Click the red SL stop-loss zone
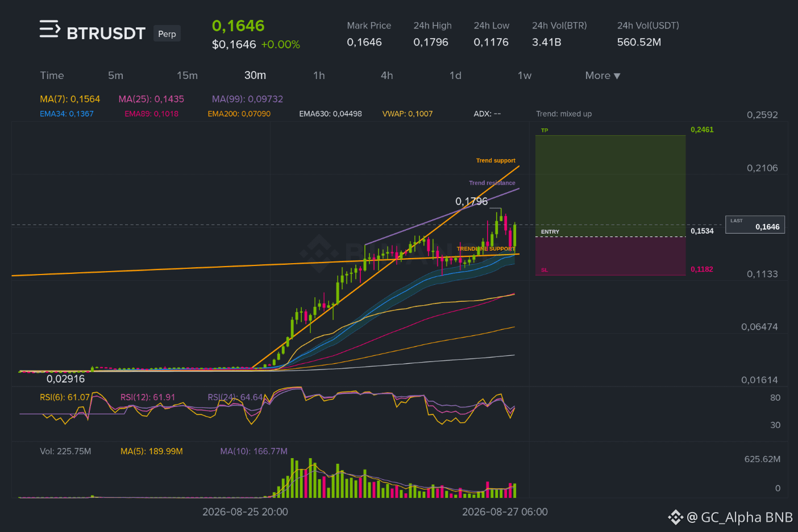This screenshot has width=798, height=532. pyautogui.click(x=610, y=256)
